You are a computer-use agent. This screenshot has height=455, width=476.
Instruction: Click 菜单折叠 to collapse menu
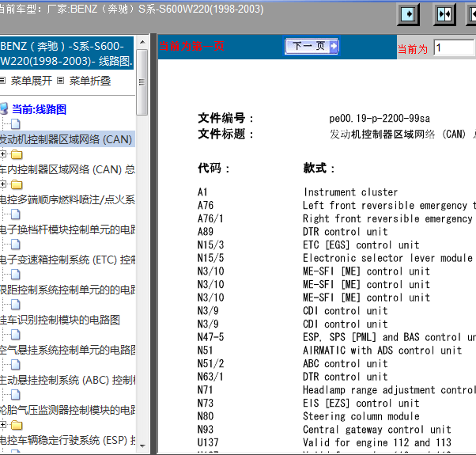(90, 81)
